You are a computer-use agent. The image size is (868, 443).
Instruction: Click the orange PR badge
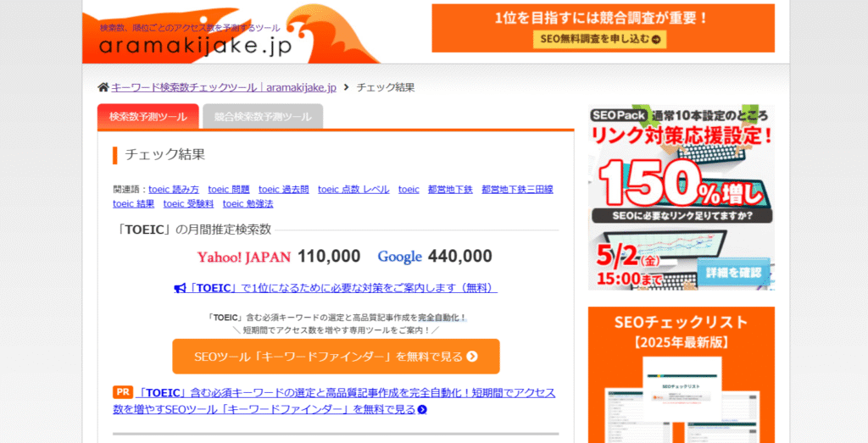123,392
